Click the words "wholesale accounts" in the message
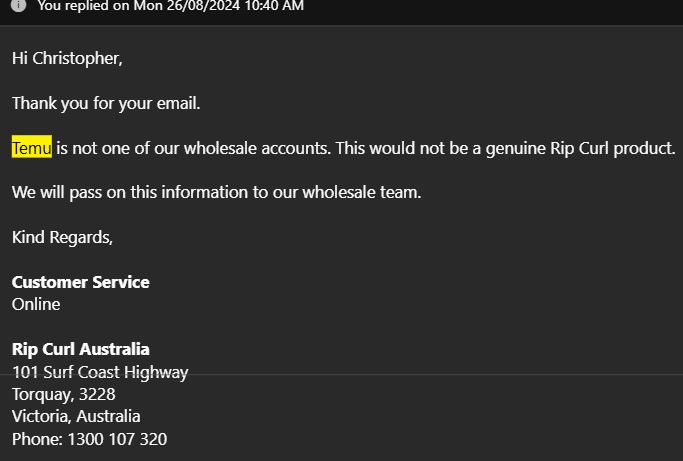Viewport: 683px width, 461px height. click(260, 148)
